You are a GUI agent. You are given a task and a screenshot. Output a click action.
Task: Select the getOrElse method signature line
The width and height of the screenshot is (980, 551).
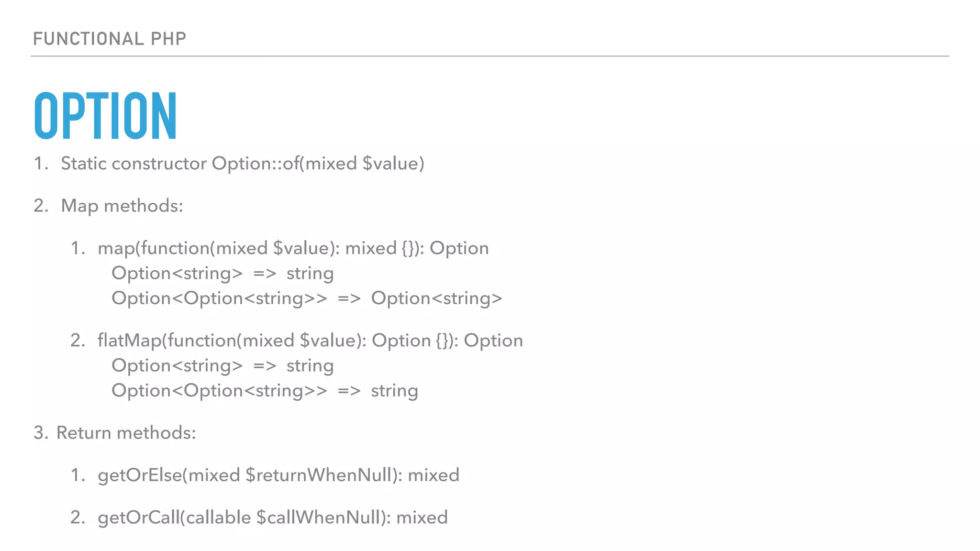pos(278,475)
